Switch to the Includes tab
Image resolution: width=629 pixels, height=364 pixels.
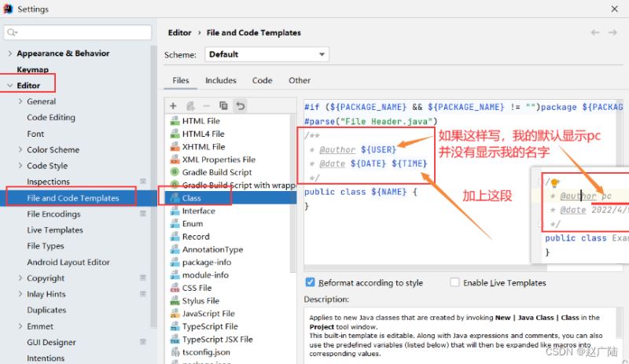tap(221, 80)
